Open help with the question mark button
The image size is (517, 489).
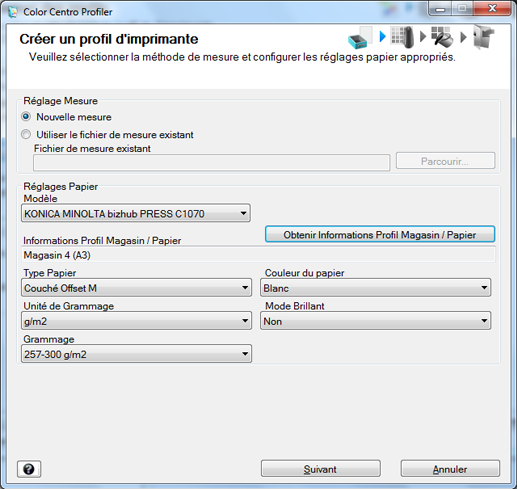tap(29, 469)
